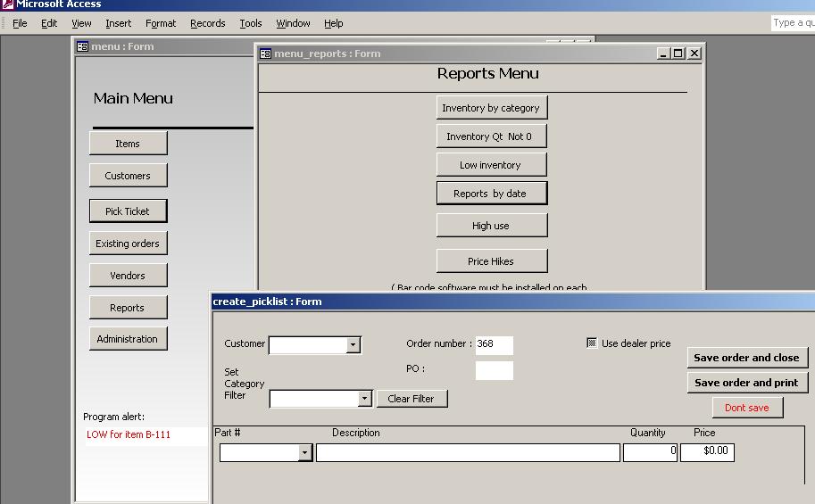This screenshot has height=504, width=815.
Task: Close the menu_reports form window
Action: tap(694, 54)
